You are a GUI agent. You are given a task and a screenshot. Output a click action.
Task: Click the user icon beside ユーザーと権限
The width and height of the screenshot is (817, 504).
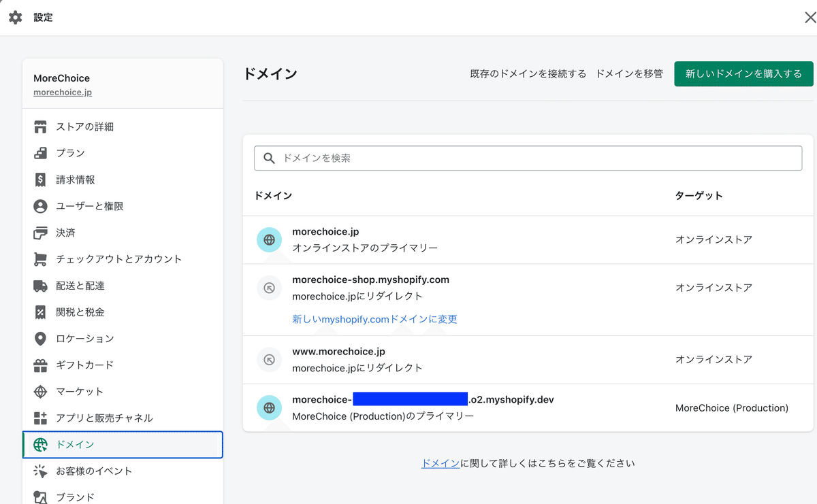pyautogui.click(x=40, y=206)
